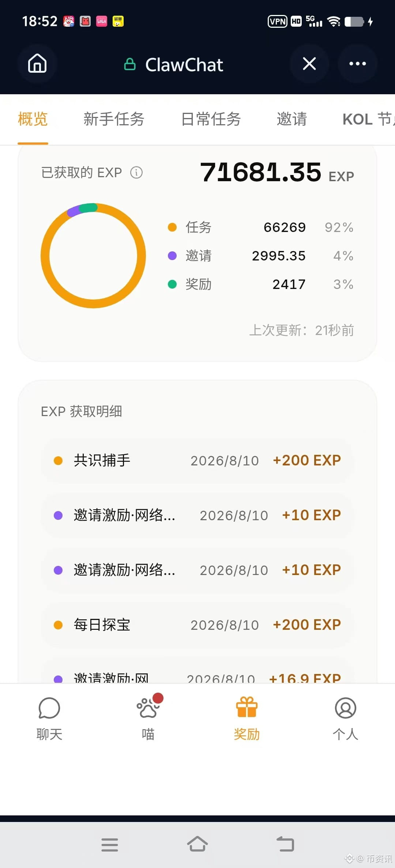Switch to the 新手任务 tab
This screenshot has width=395, height=868.
pos(114,119)
